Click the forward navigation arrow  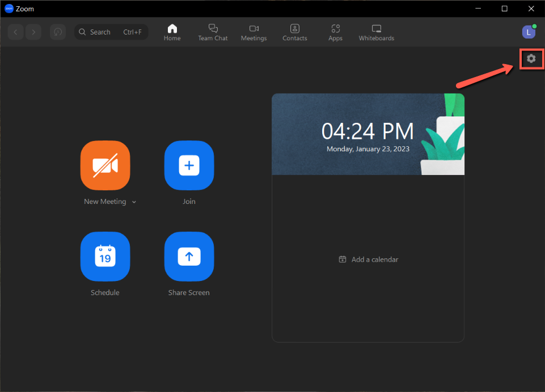pos(33,32)
